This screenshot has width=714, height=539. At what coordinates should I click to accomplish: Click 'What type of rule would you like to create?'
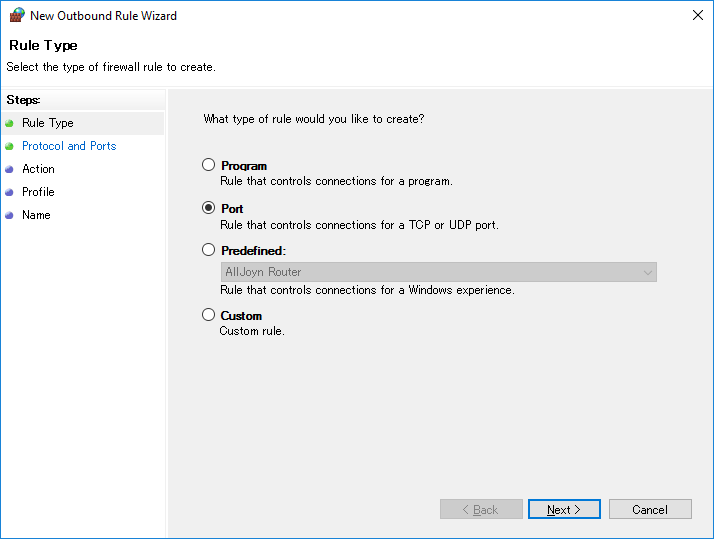tap(314, 119)
